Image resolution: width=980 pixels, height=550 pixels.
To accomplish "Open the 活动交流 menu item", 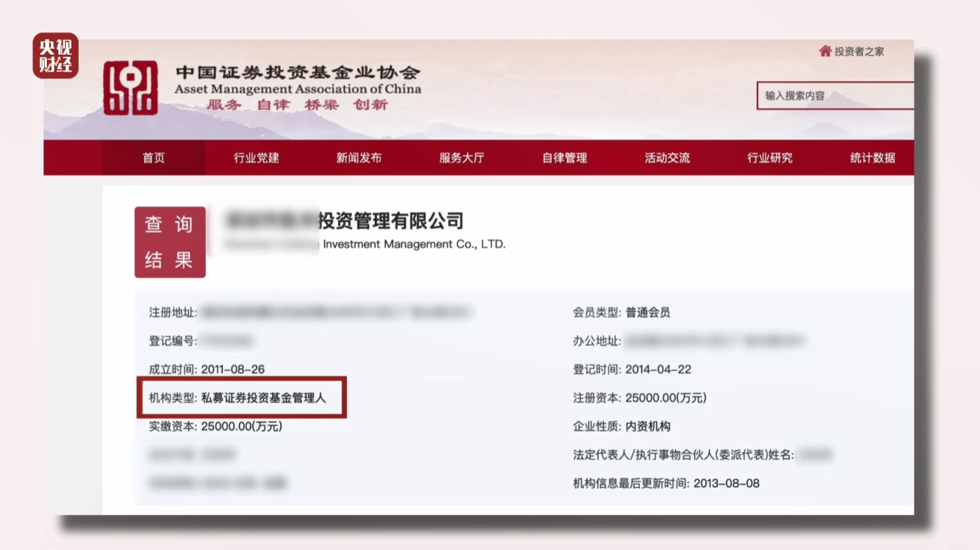I will pos(666,158).
